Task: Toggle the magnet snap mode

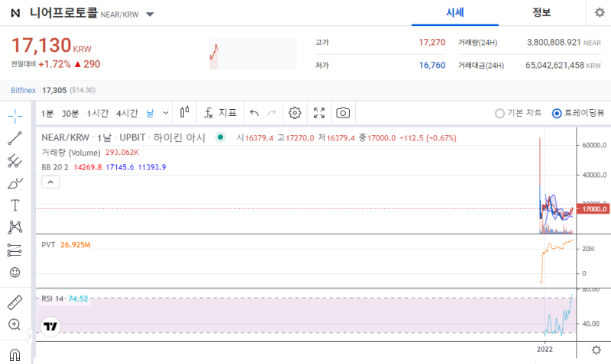Action: pyautogui.click(x=15, y=355)
